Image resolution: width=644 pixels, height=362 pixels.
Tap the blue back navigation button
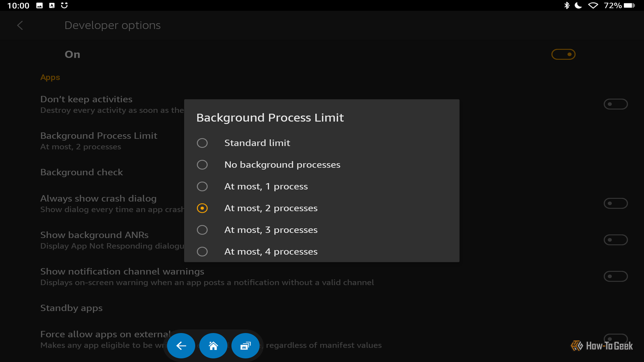click(x=181, y=346)
